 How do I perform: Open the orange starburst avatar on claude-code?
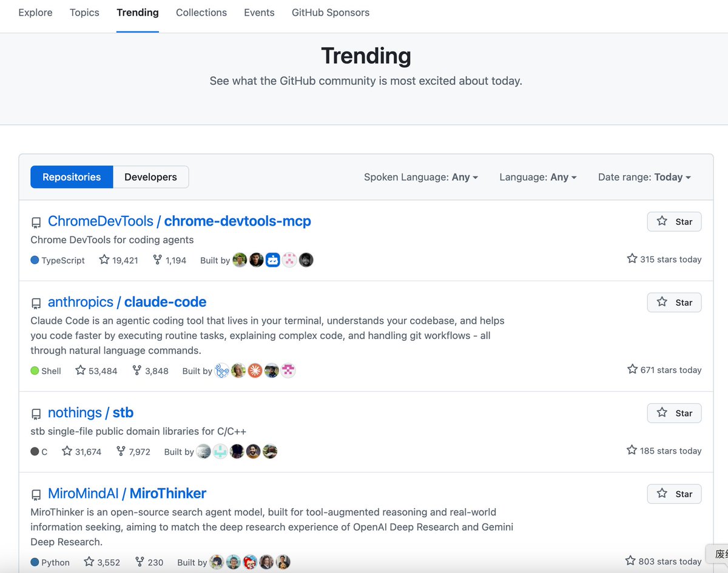pyautogui.click(x=255, y=370)
